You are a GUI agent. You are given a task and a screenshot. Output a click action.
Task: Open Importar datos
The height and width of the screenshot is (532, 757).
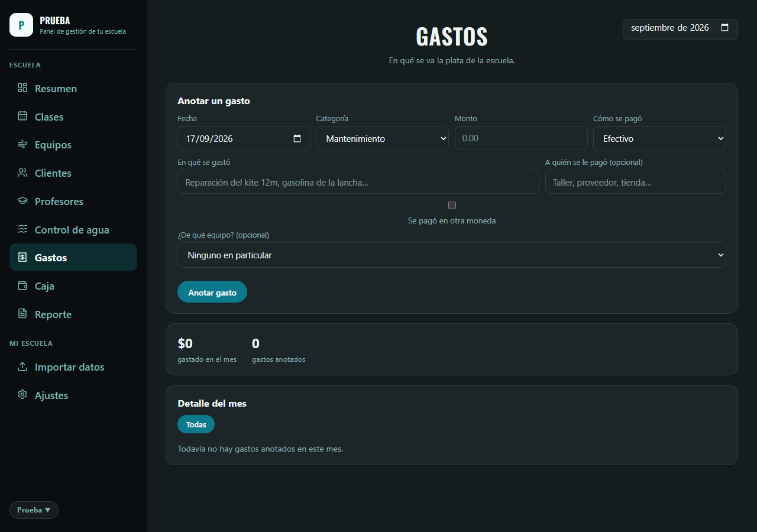coord(73,367)
